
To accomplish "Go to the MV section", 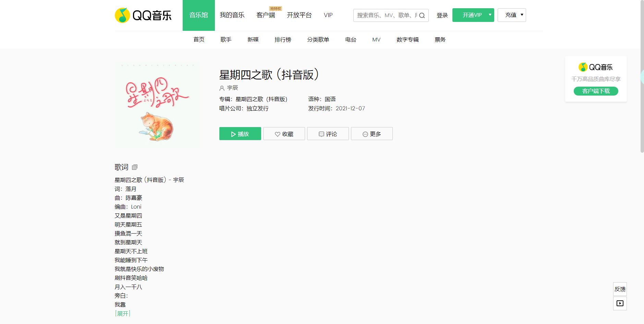I will click(376, 39).
